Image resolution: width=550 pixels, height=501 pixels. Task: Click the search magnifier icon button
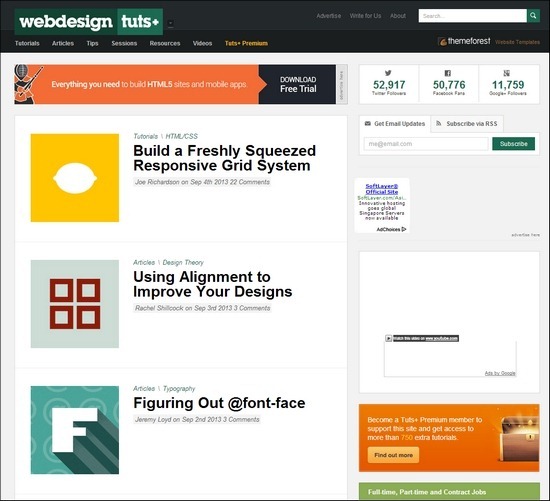point(533,16)
